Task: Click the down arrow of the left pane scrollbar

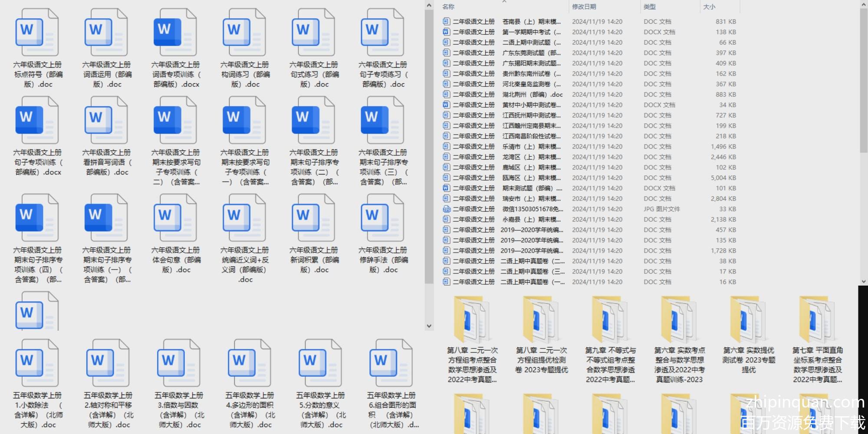Action: click(x=429, y=326)
